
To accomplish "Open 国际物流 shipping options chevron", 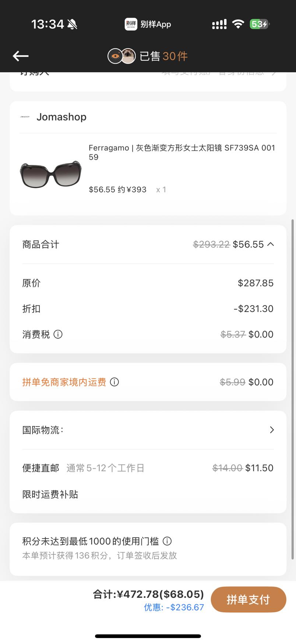I will click(272, 430).
